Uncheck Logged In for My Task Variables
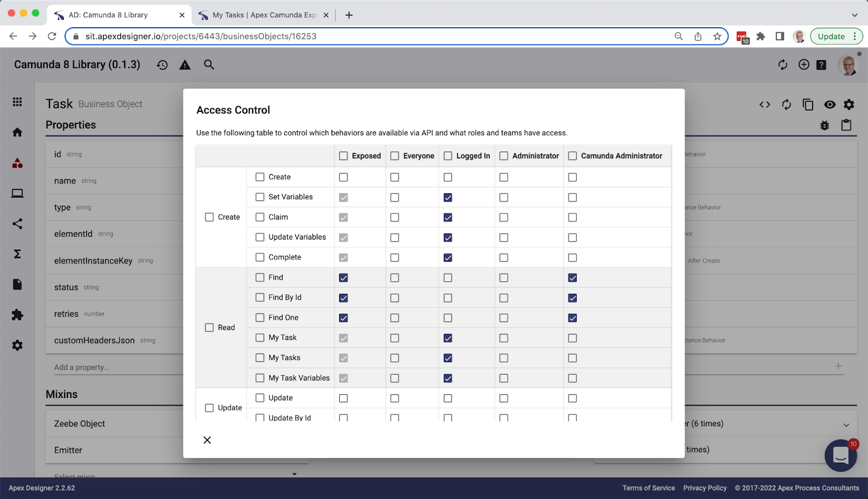Viewport: 868px width, 499px height. click(x=448, y=378)
